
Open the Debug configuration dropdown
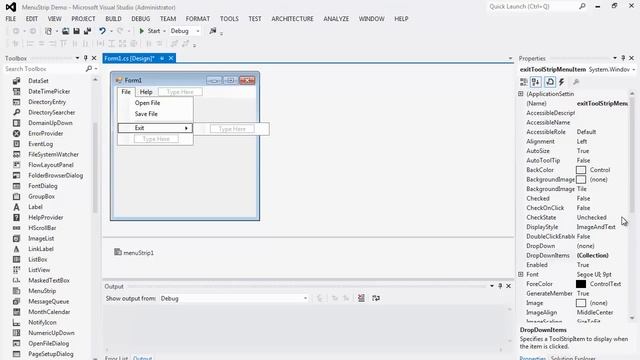point(198,31)
